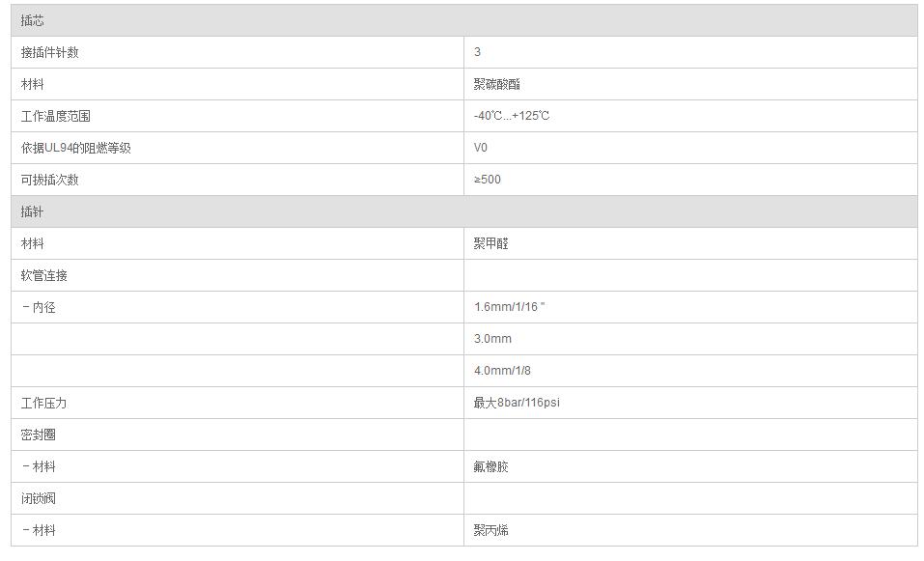The height and width of the screenshot is (561, 924).
Task: Select the 聚甲醛 material value
Action: pyautogui.click(x=491, y=243)
